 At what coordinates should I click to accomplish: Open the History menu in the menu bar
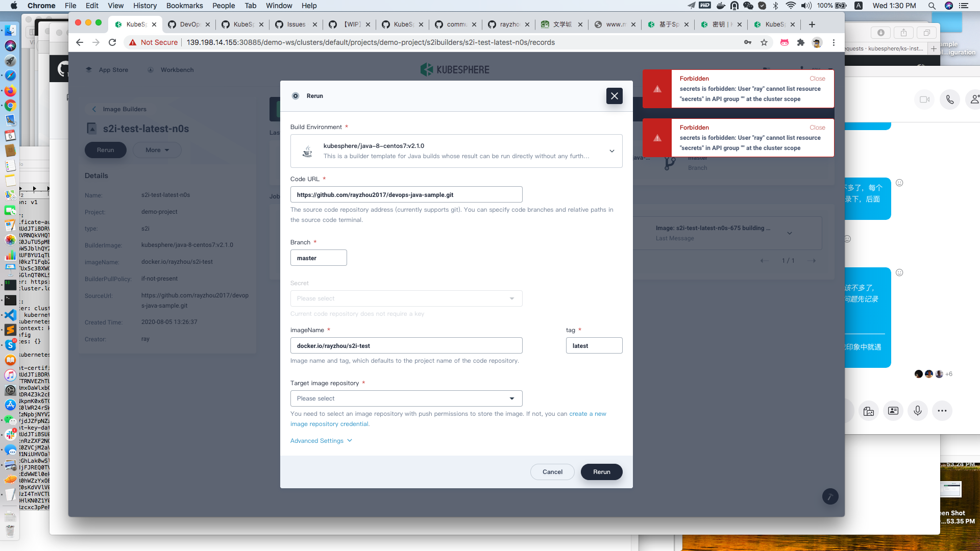point(144,6)
